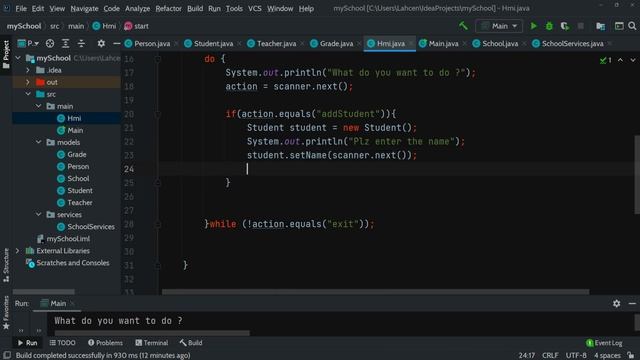Open the Run Anything toolbar icon

(x=619, y=26)
